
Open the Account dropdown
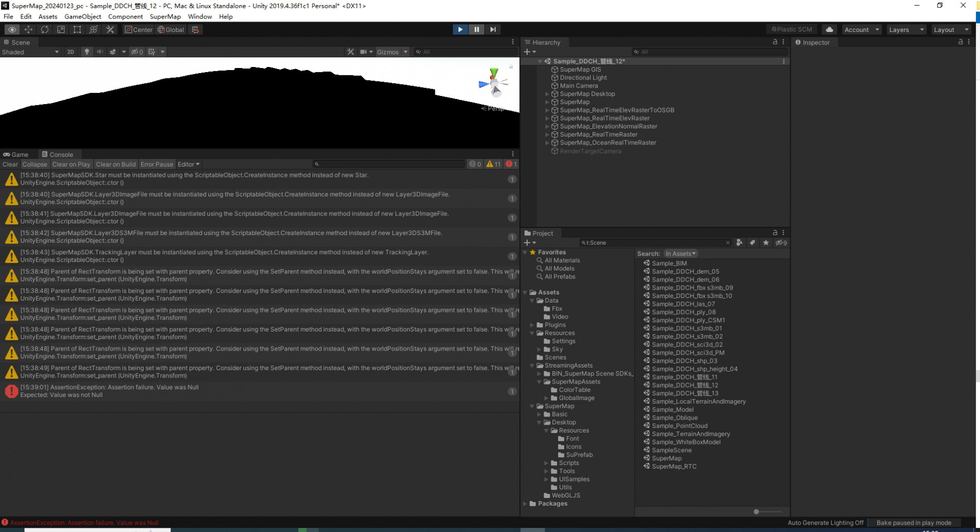point(861,29)
